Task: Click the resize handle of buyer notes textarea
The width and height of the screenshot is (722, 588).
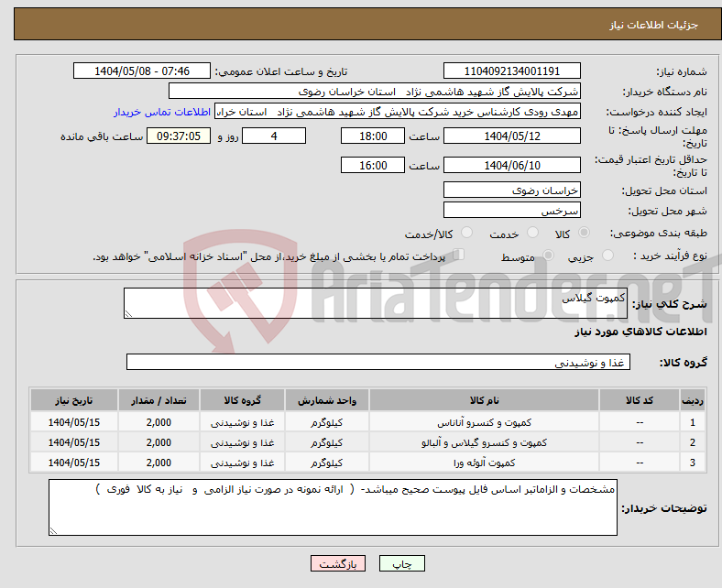Action: click(53, 531)
